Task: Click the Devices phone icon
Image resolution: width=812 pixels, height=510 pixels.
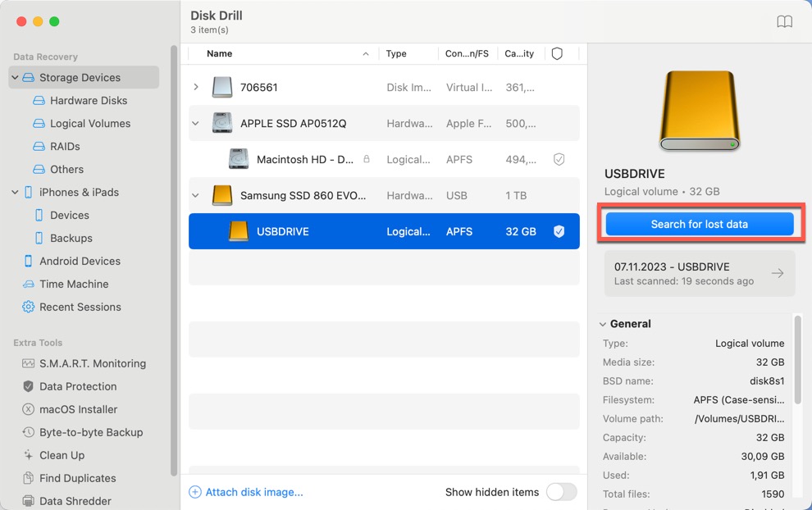Action: (39, 215)
